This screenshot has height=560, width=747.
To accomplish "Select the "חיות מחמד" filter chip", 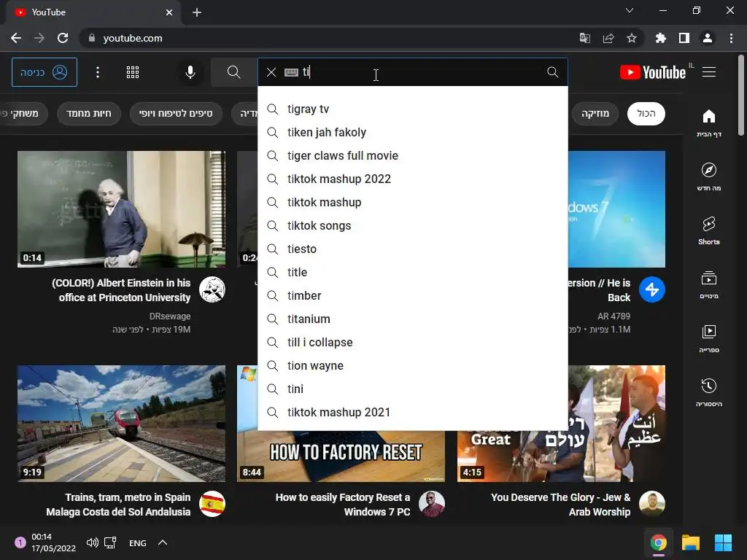I will [88, 113].
